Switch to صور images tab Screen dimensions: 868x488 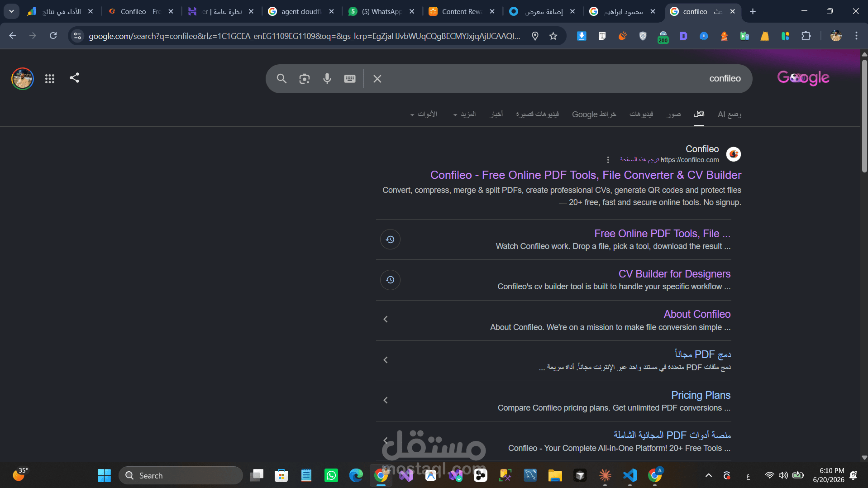674,114
